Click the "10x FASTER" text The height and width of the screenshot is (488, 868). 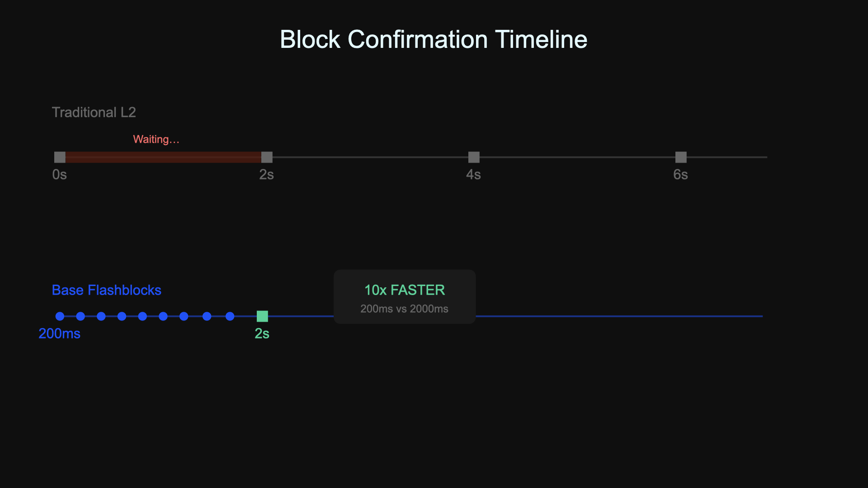click(405, 290)
